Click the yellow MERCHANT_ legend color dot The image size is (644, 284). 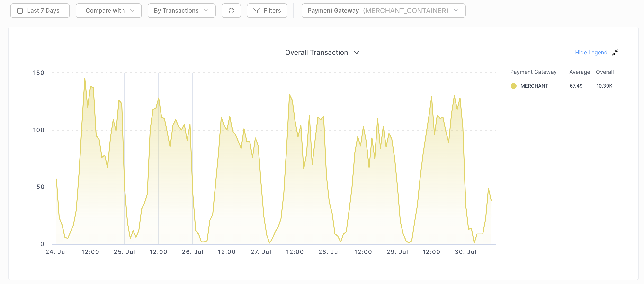tap(513, 86)
